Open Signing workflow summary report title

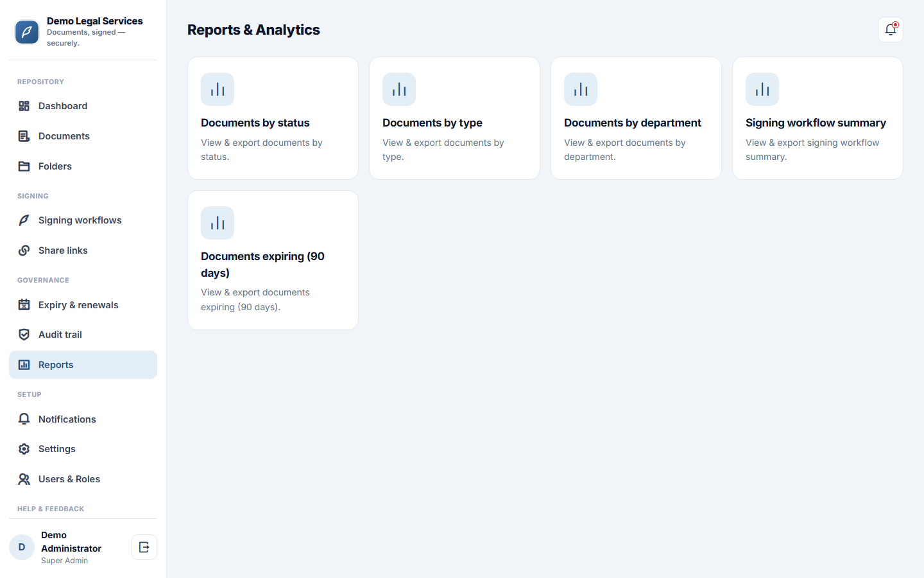(816, 123)
